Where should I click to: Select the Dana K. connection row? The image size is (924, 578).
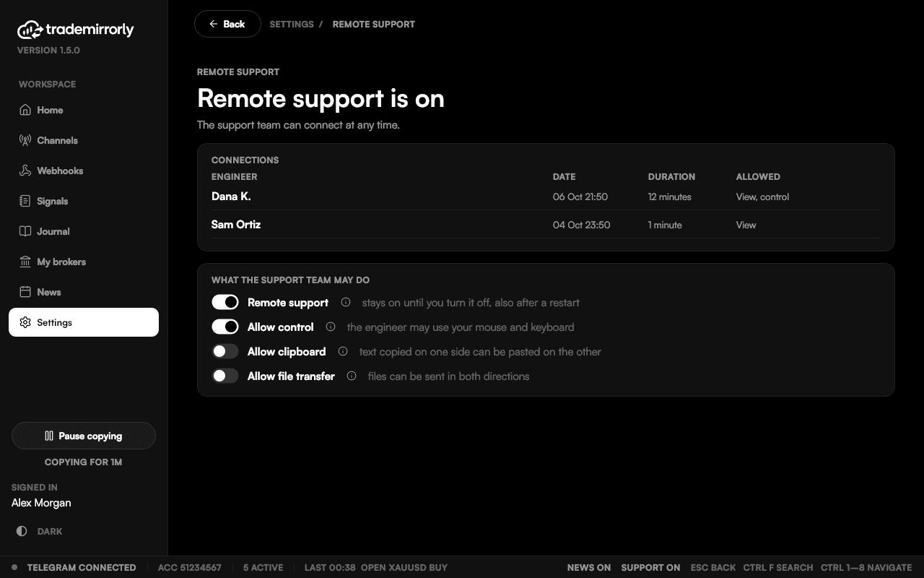pos(546,197)
